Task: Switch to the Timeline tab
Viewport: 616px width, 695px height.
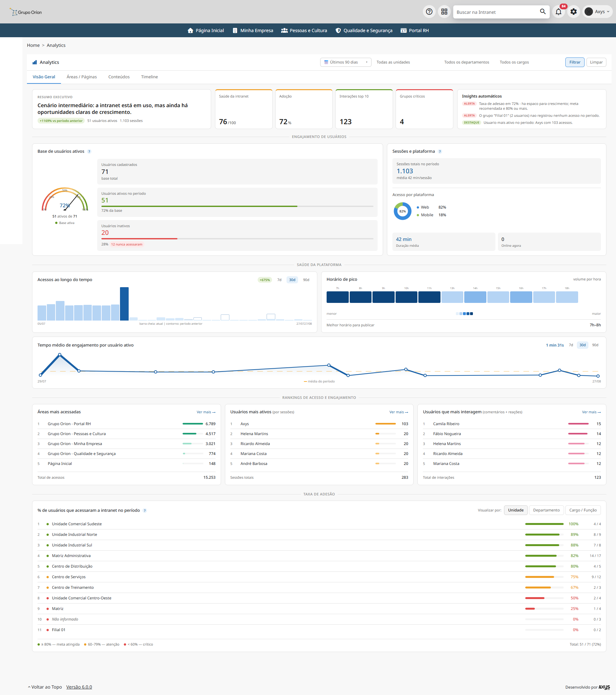Action: tap(149, 77)
